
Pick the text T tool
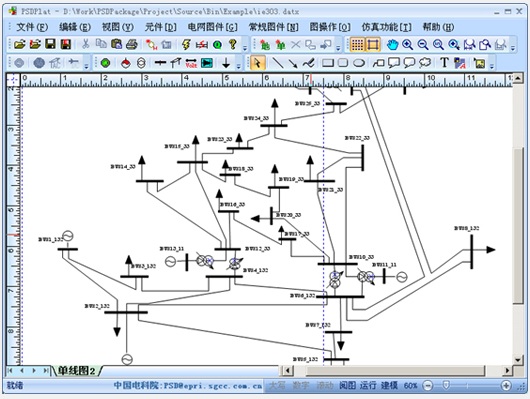444,63
